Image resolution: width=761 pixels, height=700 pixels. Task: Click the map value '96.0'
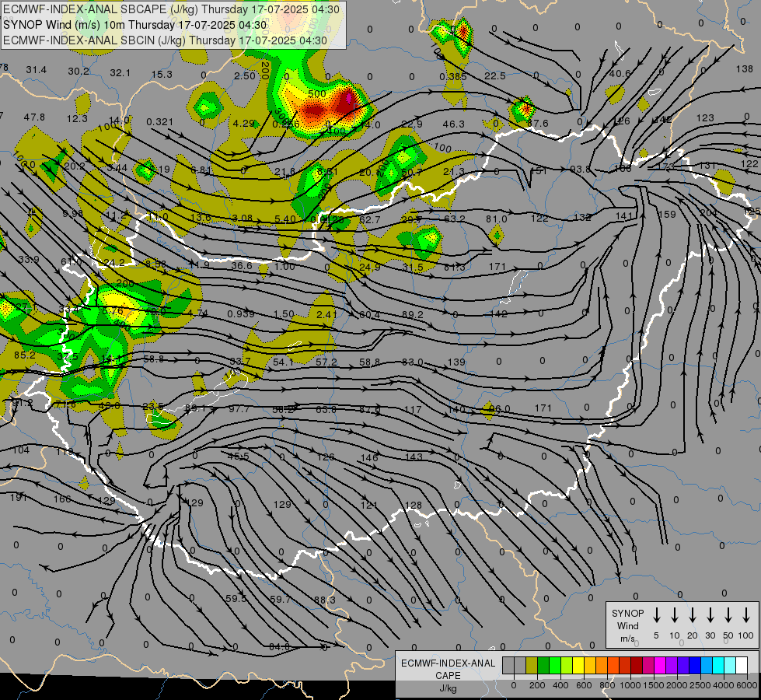(x=499, y=409)
